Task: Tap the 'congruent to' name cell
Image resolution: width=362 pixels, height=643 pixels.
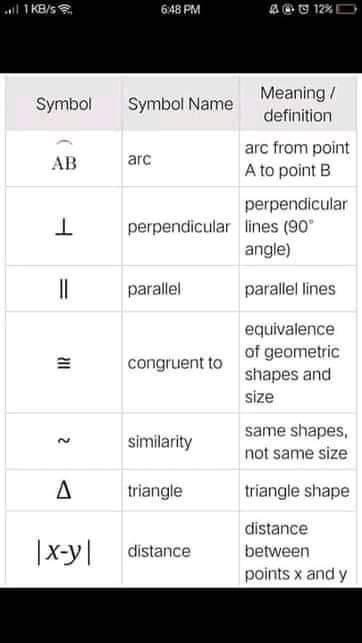Action: (175, 363)
